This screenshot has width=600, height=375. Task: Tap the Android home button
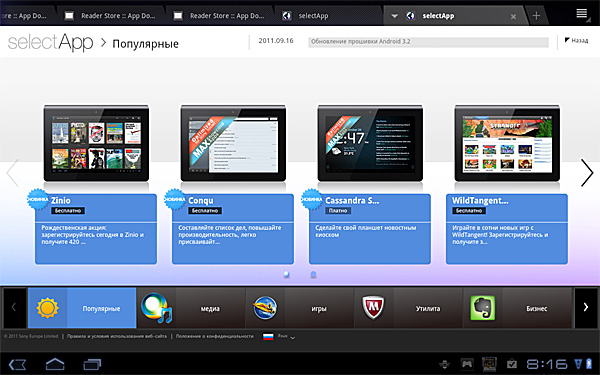(x=55, y=364)
